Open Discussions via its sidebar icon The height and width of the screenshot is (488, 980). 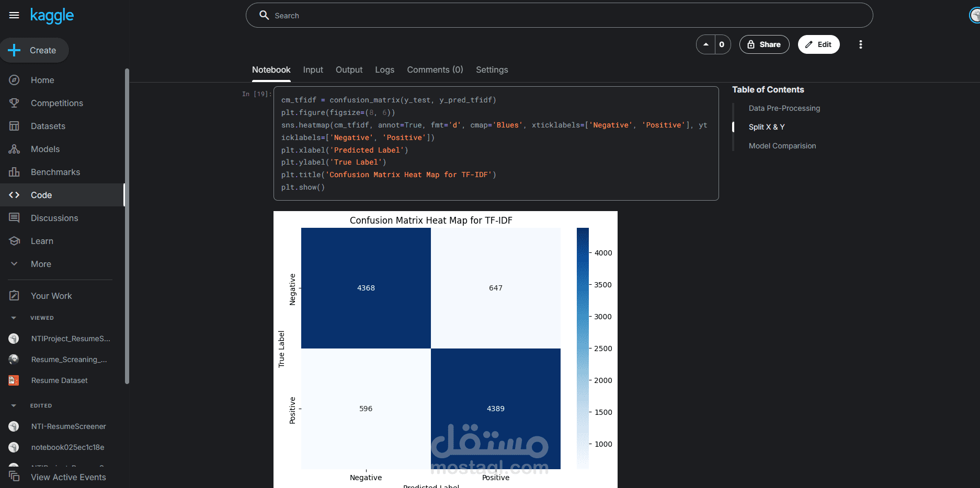[x=14, y=218]
